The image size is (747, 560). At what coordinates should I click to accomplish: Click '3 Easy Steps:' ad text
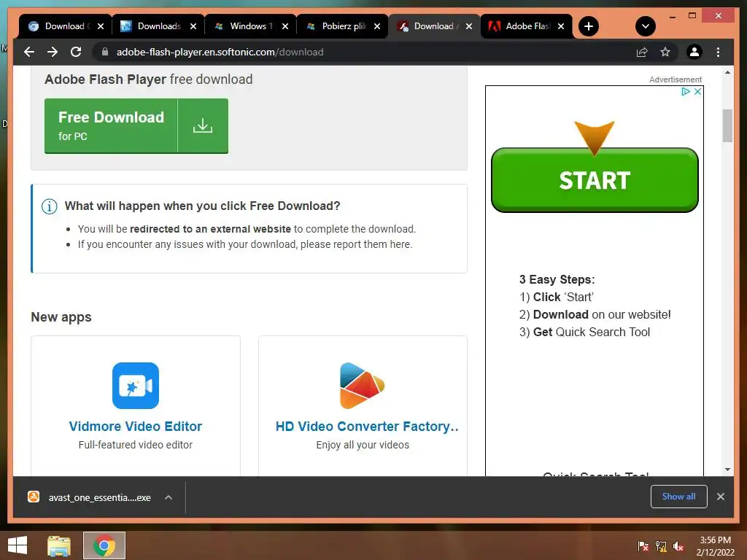(557, 279)
